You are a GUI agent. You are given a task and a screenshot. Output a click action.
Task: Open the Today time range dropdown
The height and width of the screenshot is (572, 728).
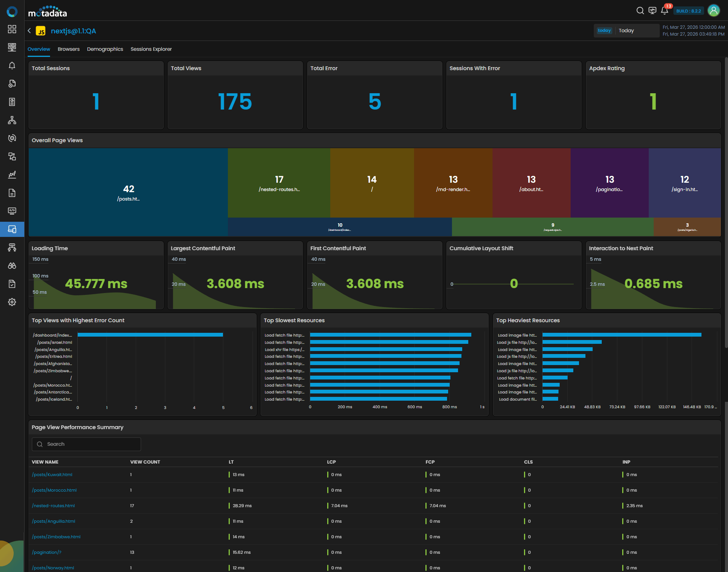pyautogui.click(x=626, y=31)
